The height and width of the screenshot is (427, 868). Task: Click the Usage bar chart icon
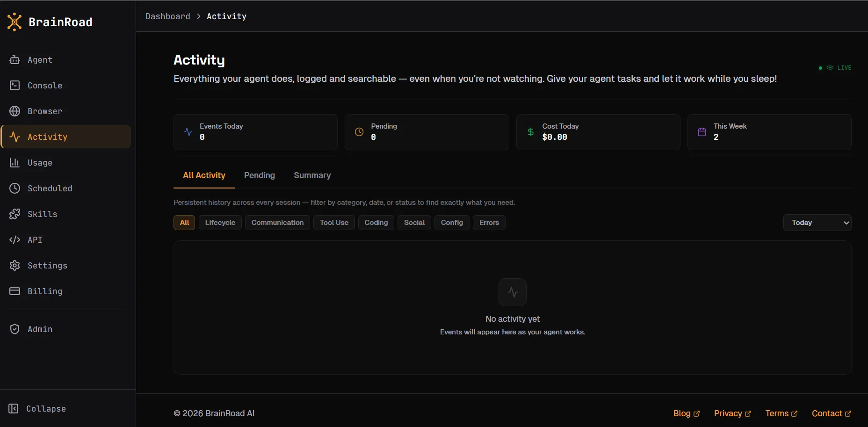pyautogui.click(x=15, y=163)
